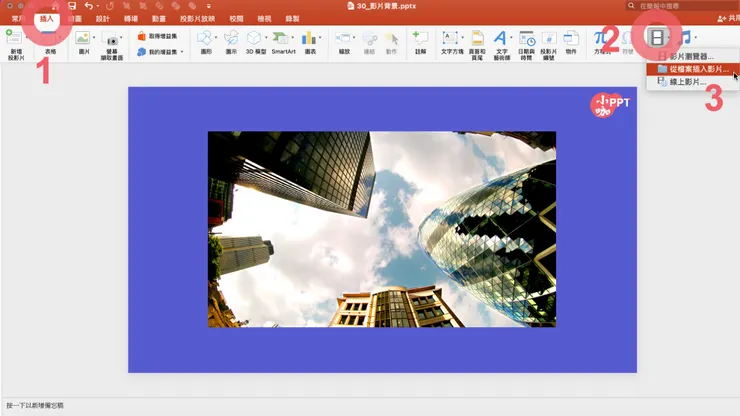The width and height of the screenshot is (740, 416).
Task: Expand the 文字方塊 dropdown arrow
Action: click(462, 38)
